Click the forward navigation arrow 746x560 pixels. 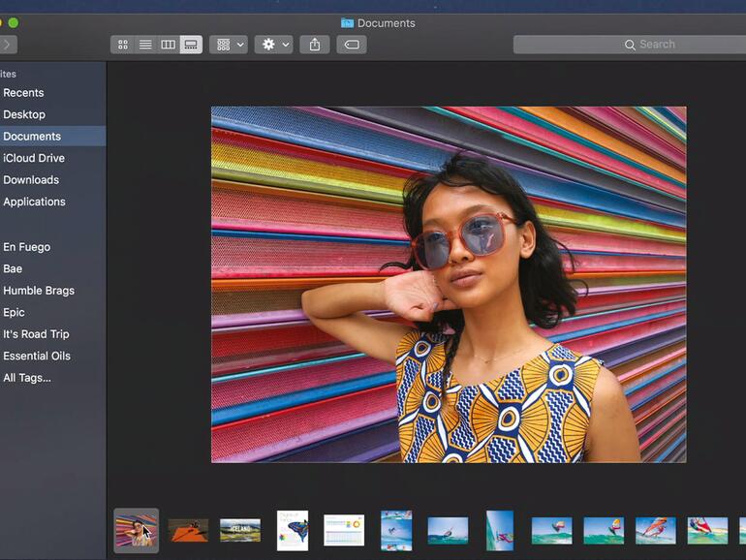(x=8, y=45)
